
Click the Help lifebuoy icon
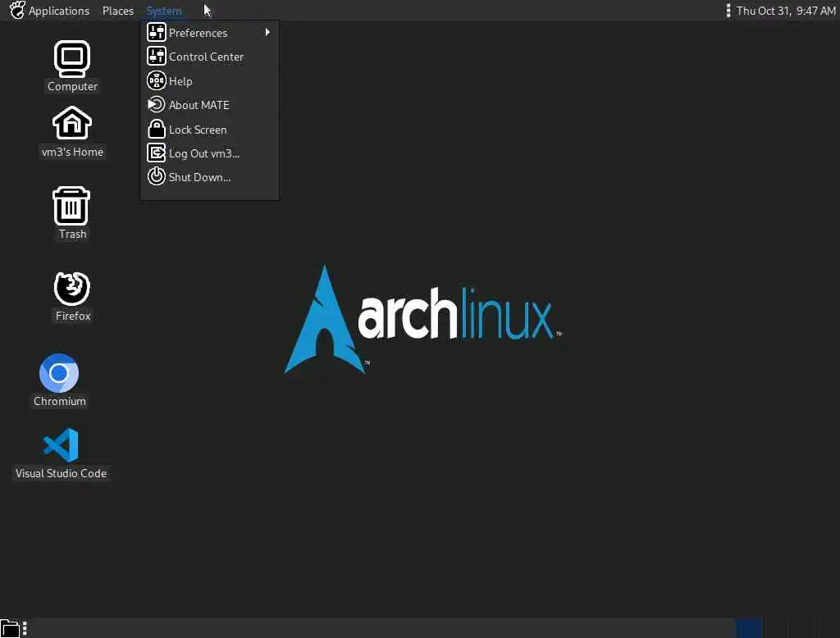pos(157,80)
